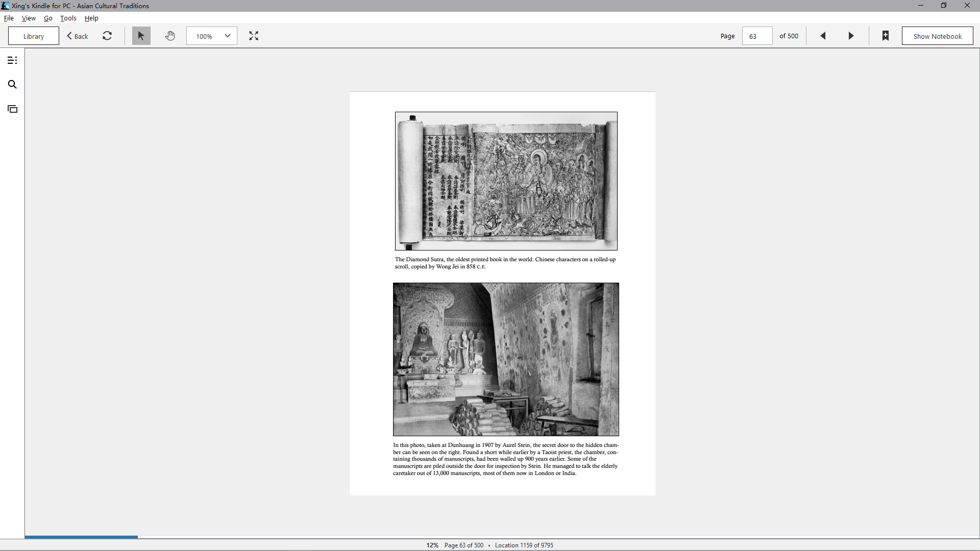Click the Dunhuang cave photo
Screen dimensions: 980x551
click(506, 359)
